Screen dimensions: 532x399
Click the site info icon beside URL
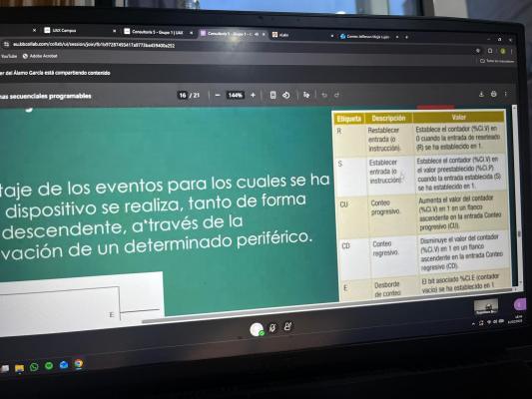click(6, 45)
